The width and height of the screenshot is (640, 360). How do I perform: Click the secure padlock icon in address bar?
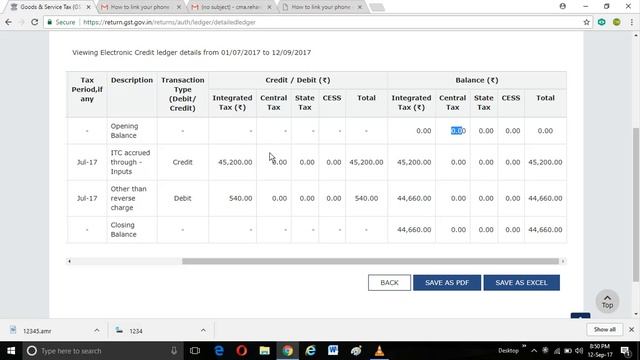(50, 22)
